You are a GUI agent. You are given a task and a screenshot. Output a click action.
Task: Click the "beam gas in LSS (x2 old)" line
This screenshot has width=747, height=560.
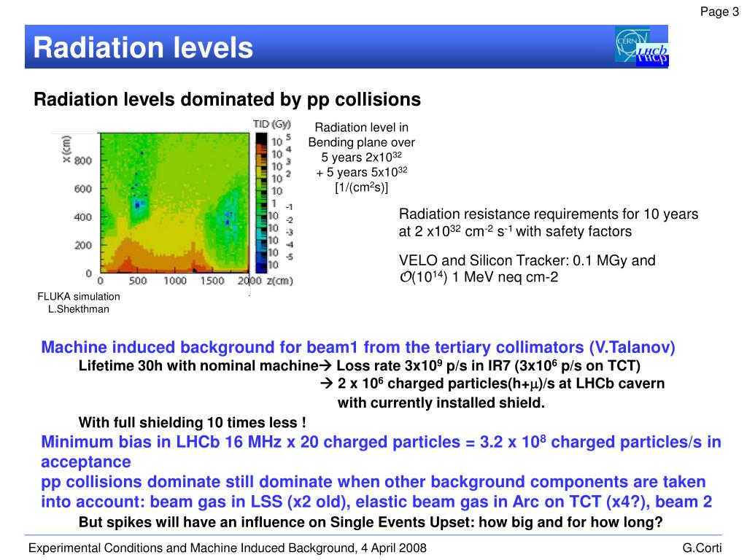coord(376,502)
